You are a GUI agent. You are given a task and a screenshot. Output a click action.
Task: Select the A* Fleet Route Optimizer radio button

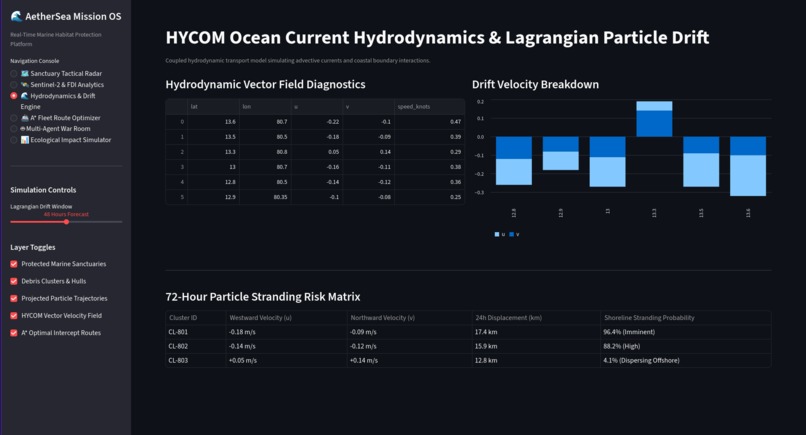point(14,118)
